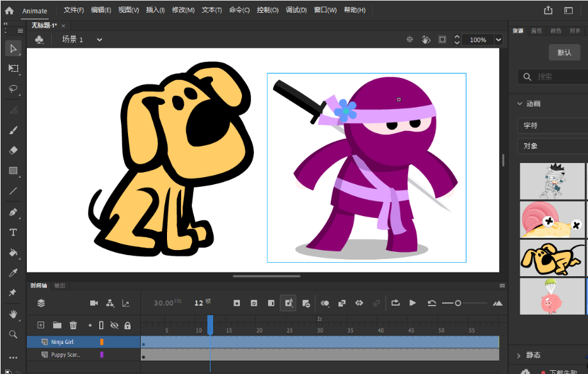The image size is (588, 374).
Task: Select the Lasso tool
Action: [x=13, y=89]
